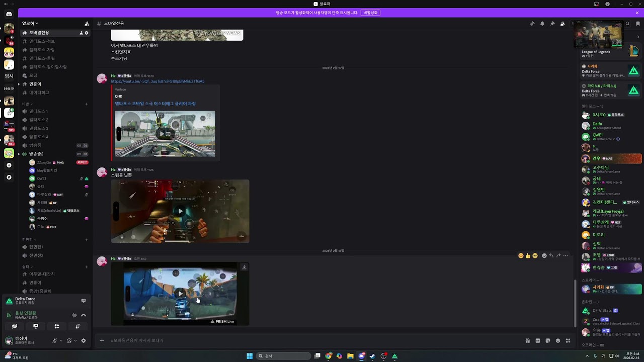Viewport: 644px width, 362px height.
Task: Stream Delta Force via the screen icon
Action: [x=84, y=301]
